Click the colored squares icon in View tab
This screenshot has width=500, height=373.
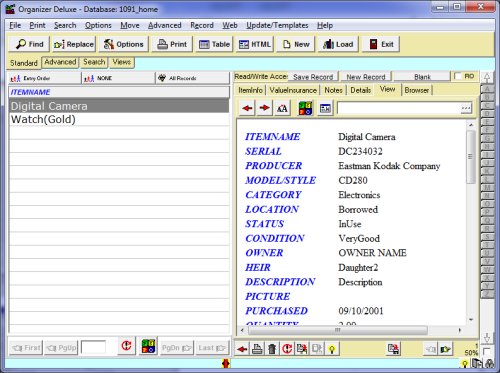click(x=305, y=108)
